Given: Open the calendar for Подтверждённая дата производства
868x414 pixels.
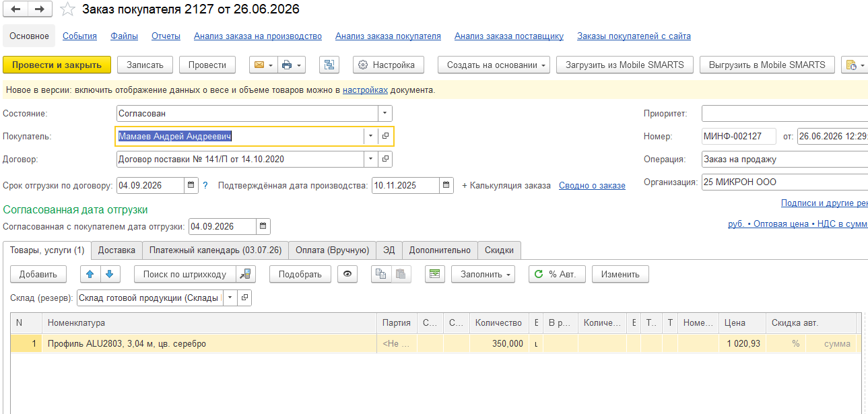Looking at the screenshot, I should click(x=447, y=185).
